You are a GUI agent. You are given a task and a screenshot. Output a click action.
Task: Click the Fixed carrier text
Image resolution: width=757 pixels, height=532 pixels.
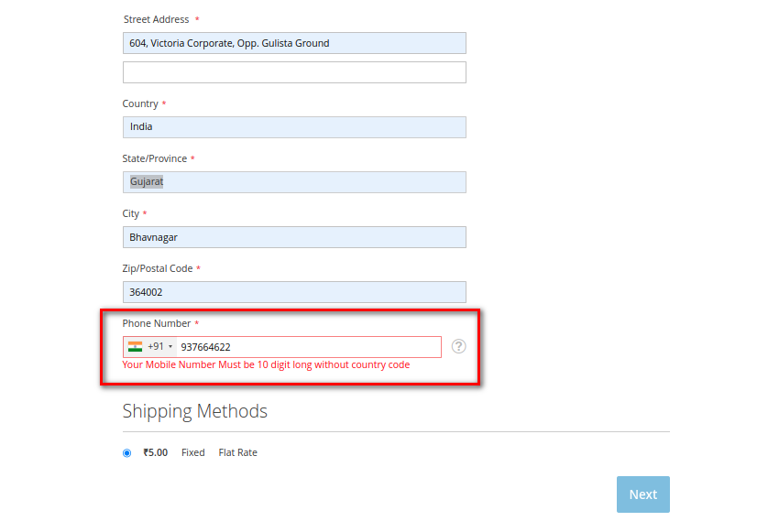(193, 452)
